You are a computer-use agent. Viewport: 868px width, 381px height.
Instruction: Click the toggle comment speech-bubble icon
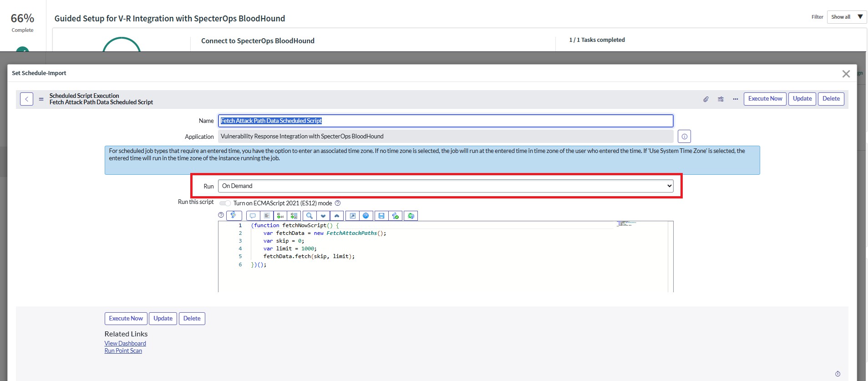[253, 216]
